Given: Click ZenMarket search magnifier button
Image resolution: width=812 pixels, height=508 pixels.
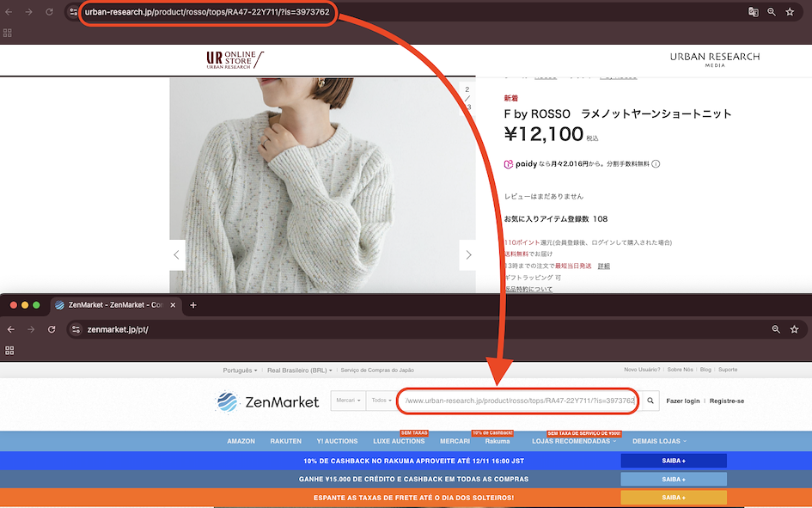Looking at the screenshot, I should coord(650,401).
